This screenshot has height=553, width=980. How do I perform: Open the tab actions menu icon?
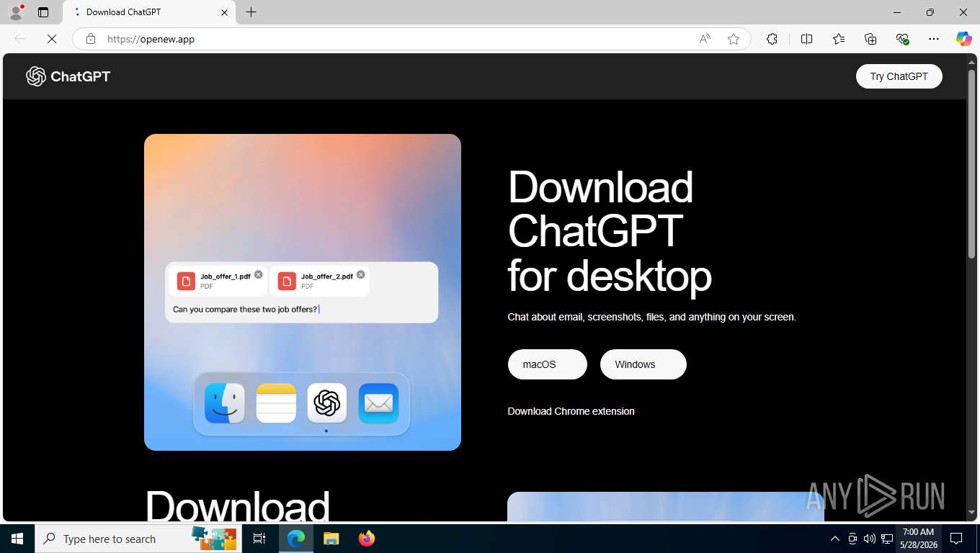pos(43,12)
